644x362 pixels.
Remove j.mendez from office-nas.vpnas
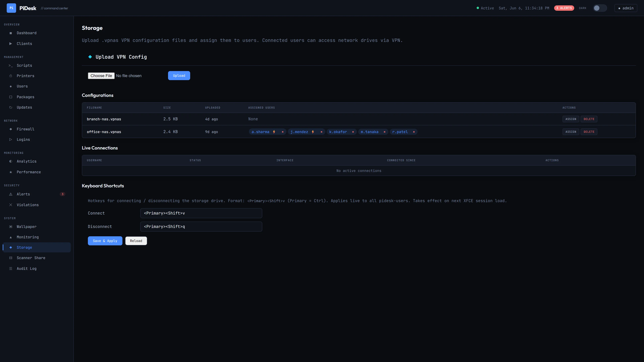pos(321,132)
